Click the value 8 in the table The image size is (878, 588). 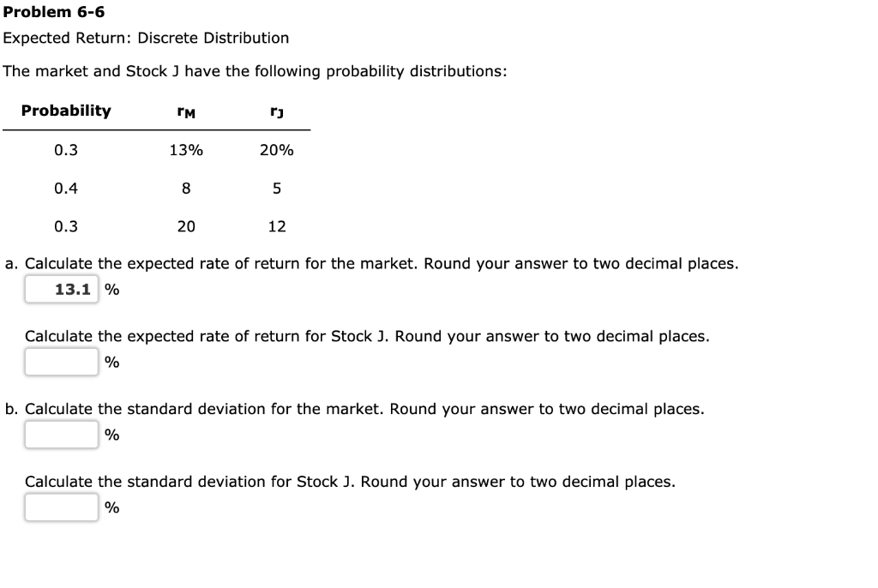click(185, 188)
